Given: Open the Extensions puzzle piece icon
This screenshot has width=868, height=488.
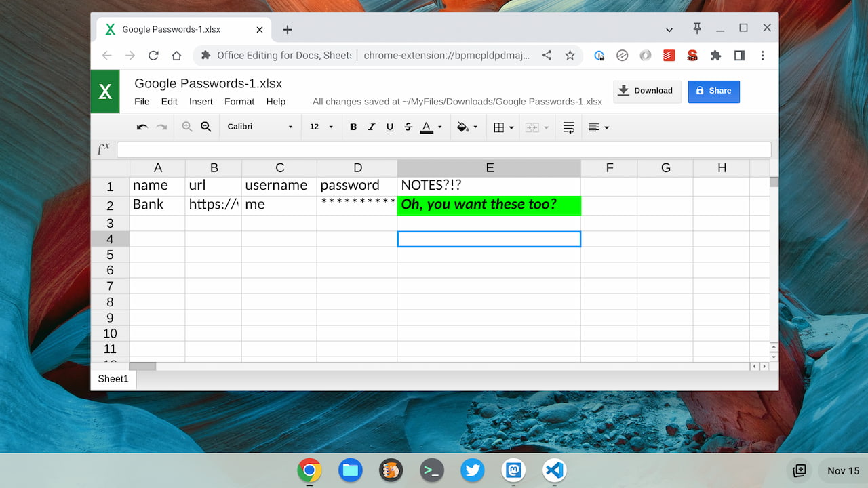Looking at the screenshot, I should tap(716, 56).
